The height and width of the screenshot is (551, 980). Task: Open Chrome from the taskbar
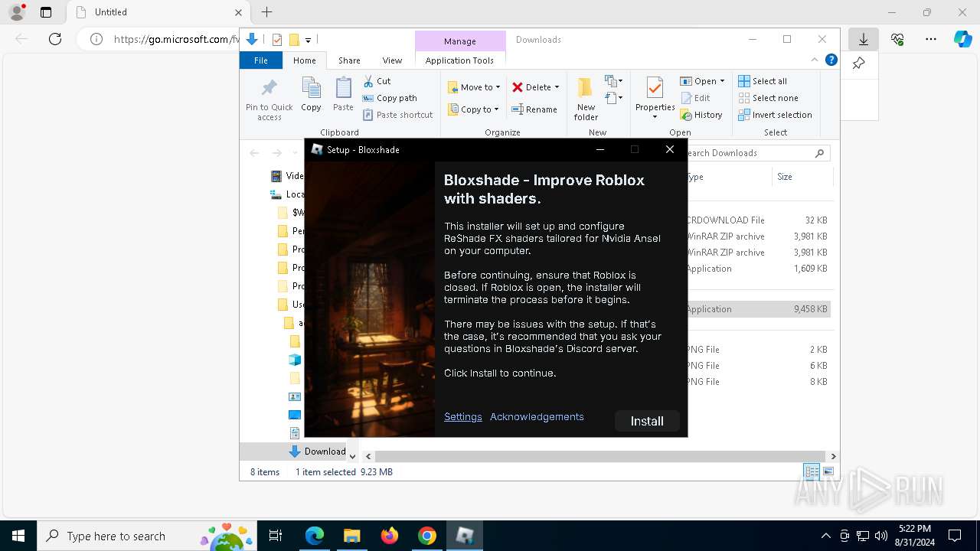tap(427, 536)
